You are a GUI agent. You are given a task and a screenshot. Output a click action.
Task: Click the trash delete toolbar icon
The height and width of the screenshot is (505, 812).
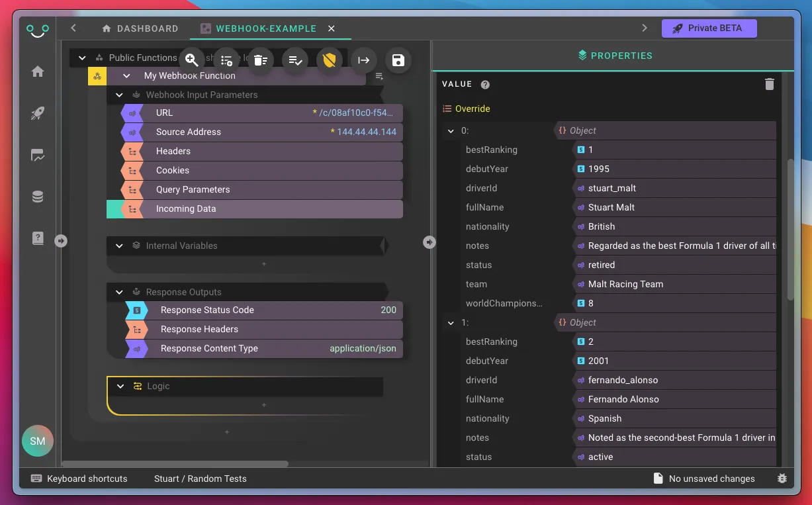pyautogui.click(x=260, y=60)
